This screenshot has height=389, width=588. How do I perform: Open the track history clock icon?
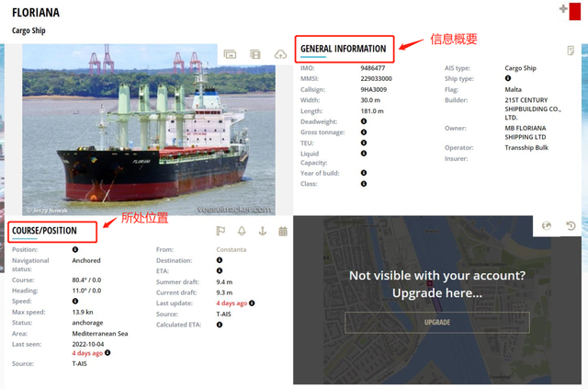click(x=571, y=225)
